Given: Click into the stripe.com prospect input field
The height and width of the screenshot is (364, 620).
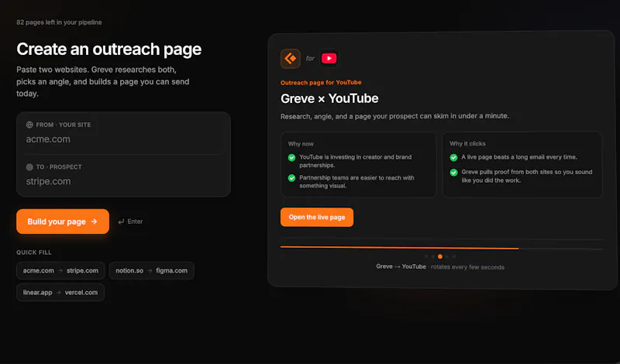Looking at the screenshot, I should click(x=123, y=181).
